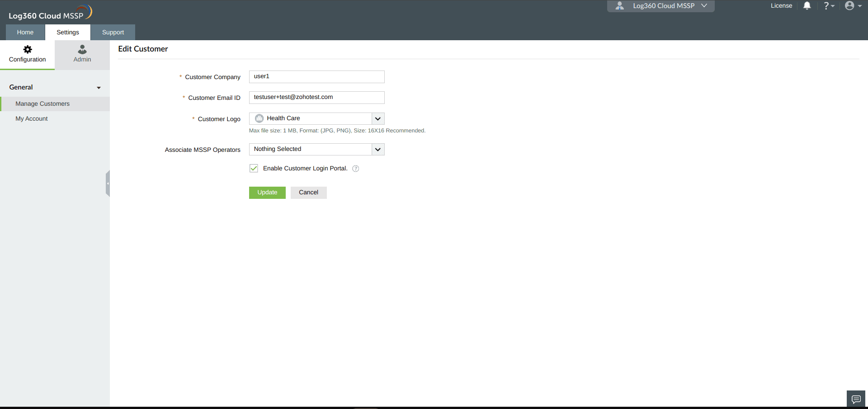Open the Support tab
The height and width of the screenshot is (409, 868).
[113, 32]
